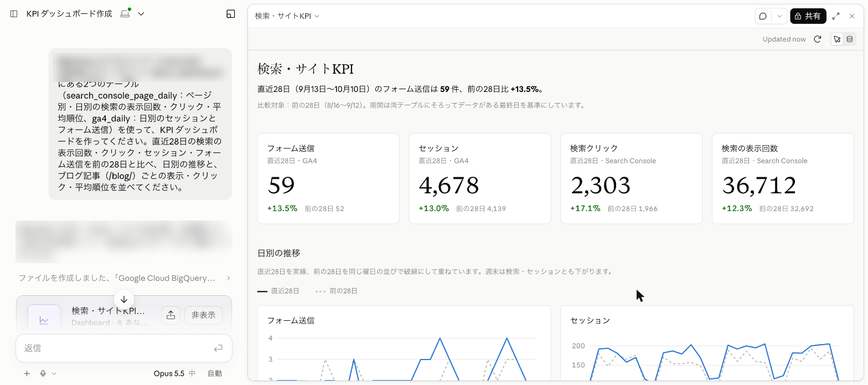Click the 検索クリック value 2,303

click(x=601, y=186)
